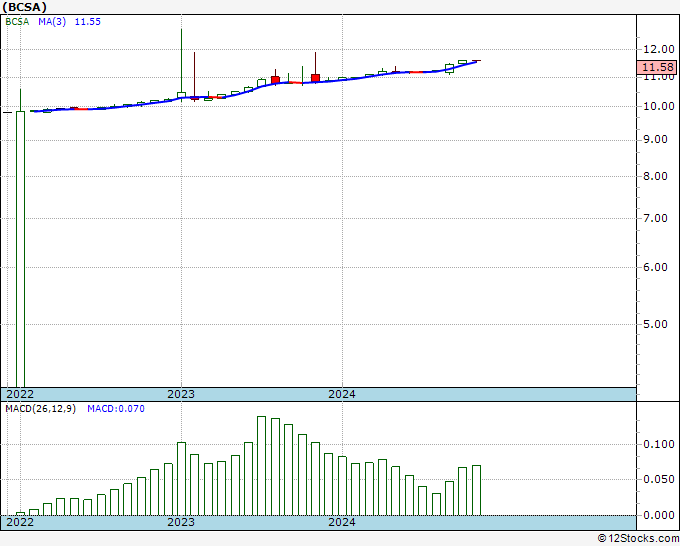680x546 pixels.
Task: Select the green BCSA legend label
Action: point(18,21)
